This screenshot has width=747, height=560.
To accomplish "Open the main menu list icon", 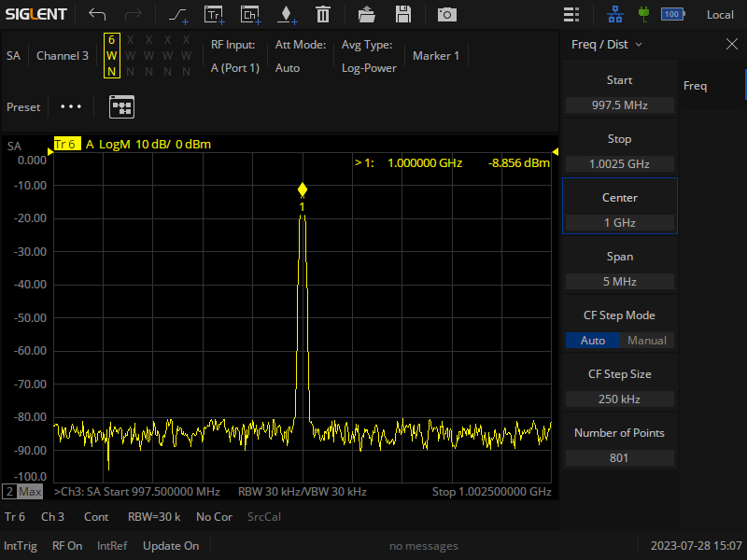I will (571, 14).
